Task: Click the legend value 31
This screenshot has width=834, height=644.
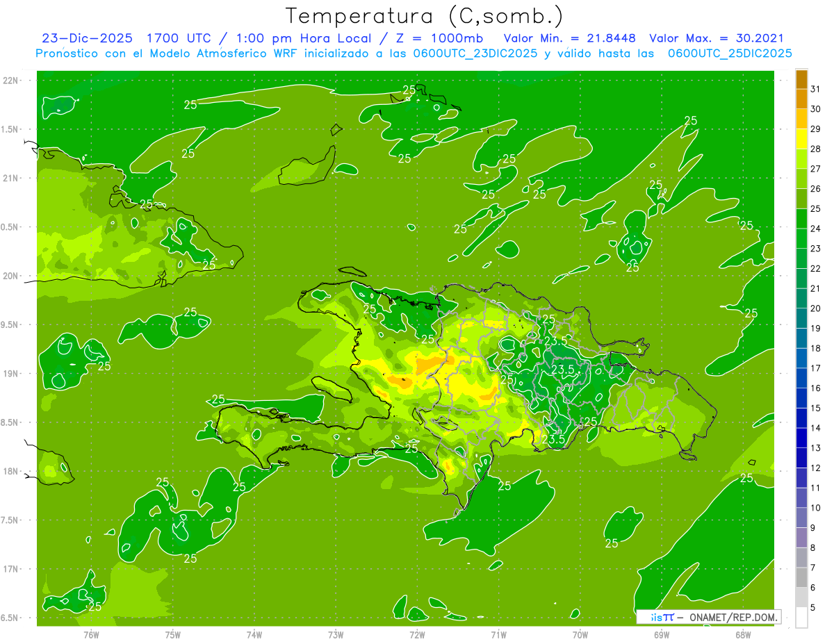Action: pos(815,89)
